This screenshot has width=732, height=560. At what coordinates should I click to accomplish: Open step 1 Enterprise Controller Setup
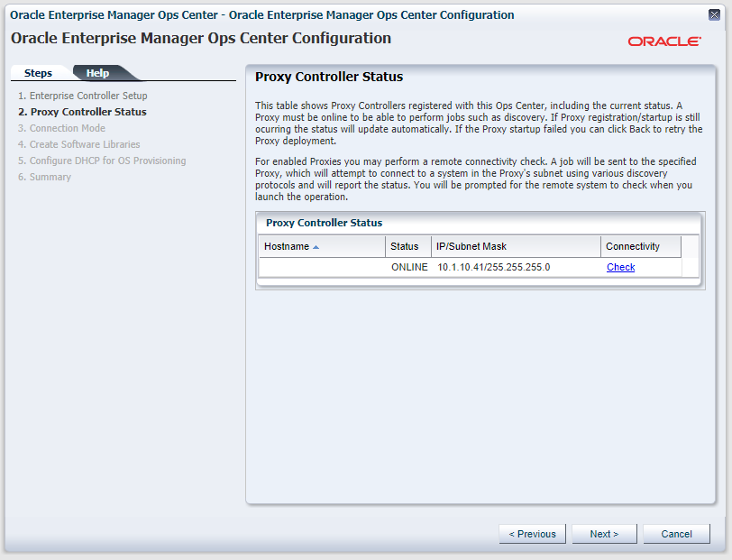point(83,96)
